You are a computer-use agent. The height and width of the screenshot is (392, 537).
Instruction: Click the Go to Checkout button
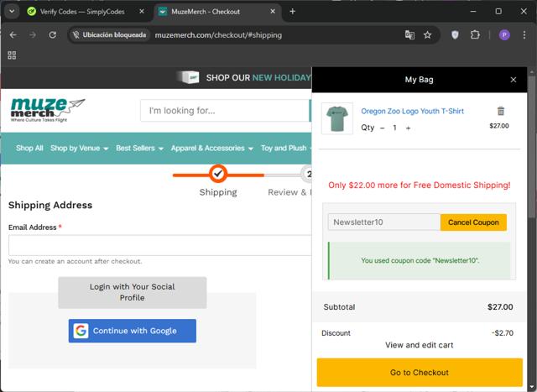point(420,373)
